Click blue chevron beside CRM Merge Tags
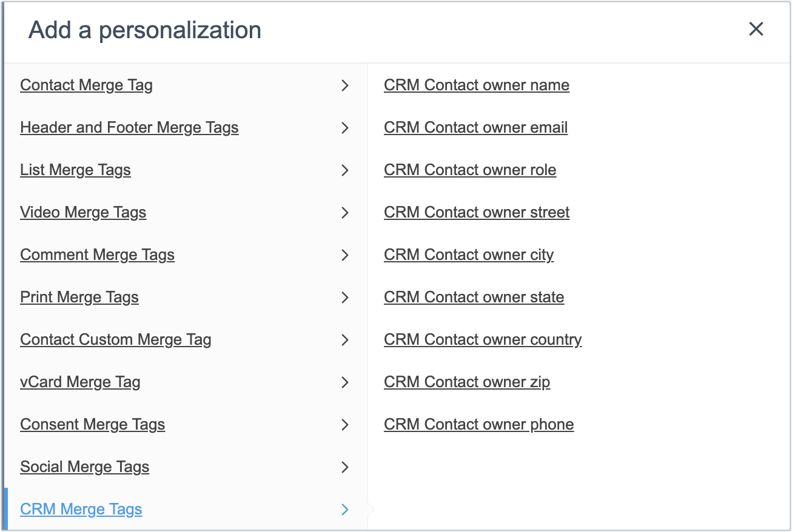792x532 pixels. tap(345, 510)
